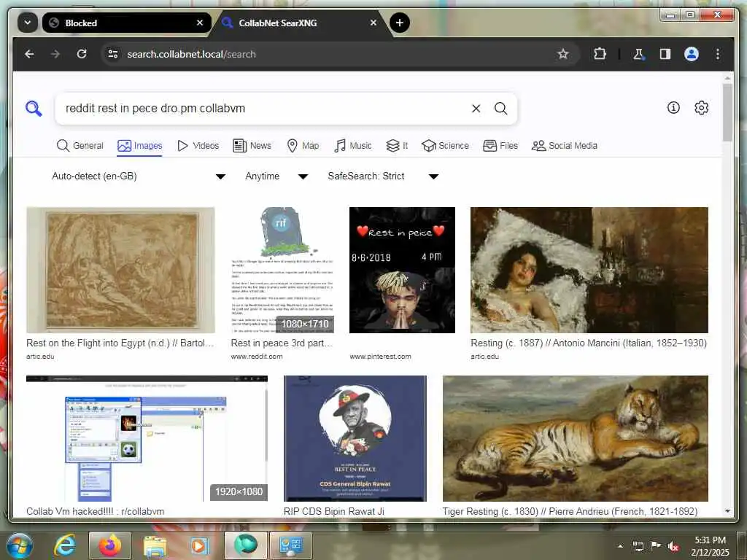Open the user profile menu
This screenshot has height=560, width=747.
(x=692, y=54)
